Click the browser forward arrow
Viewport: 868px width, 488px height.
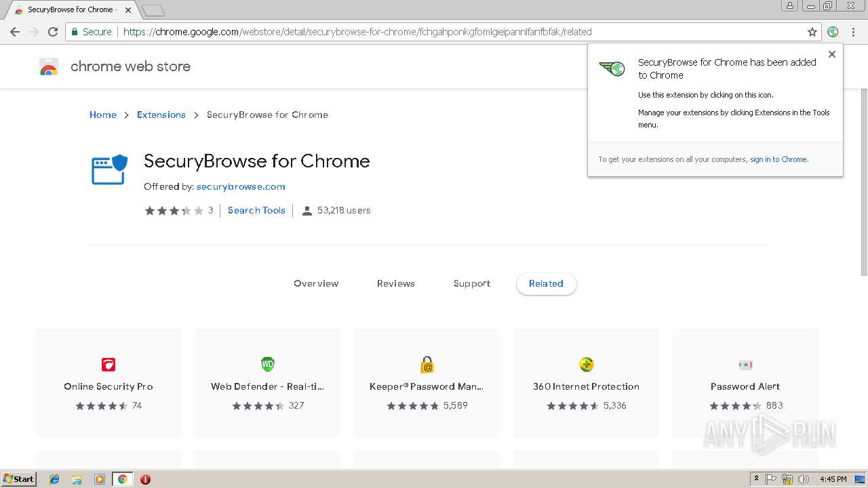pos(34,32)
